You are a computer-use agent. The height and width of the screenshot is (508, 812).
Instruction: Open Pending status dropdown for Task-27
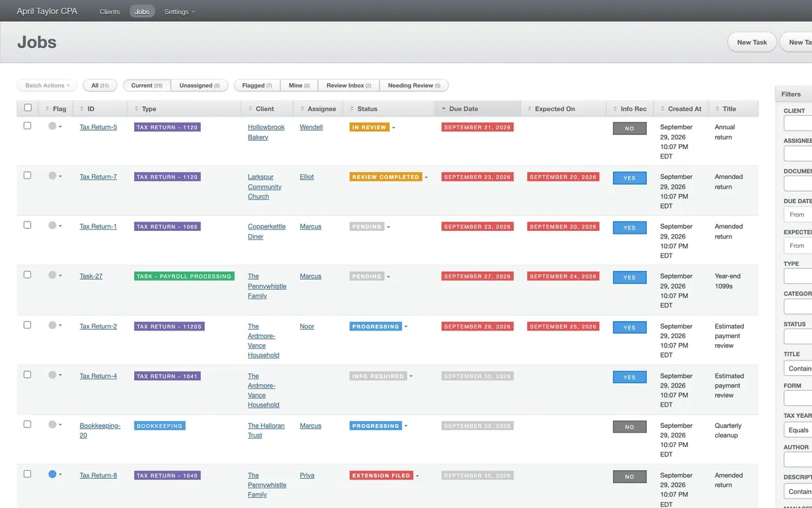(388, 276)
